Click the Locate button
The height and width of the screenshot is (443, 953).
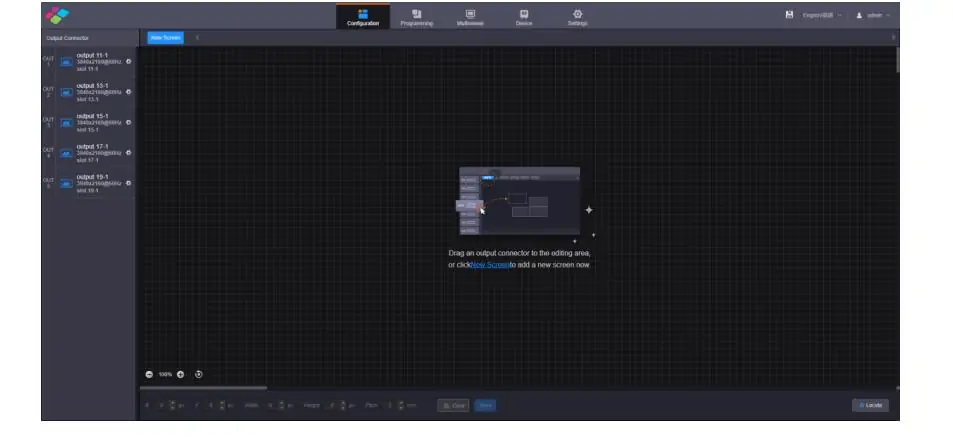coord(870,405)
